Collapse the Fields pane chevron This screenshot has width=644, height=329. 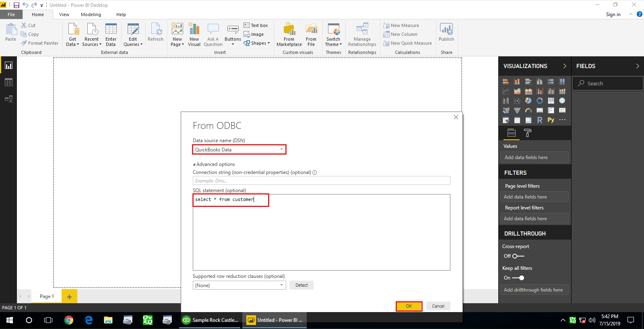638,66
